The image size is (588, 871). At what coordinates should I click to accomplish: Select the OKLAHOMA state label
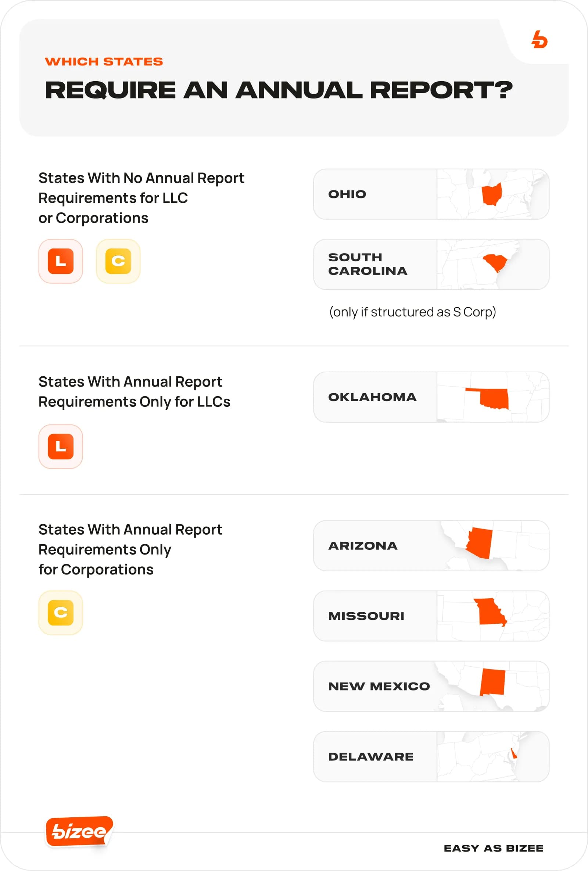372,397
